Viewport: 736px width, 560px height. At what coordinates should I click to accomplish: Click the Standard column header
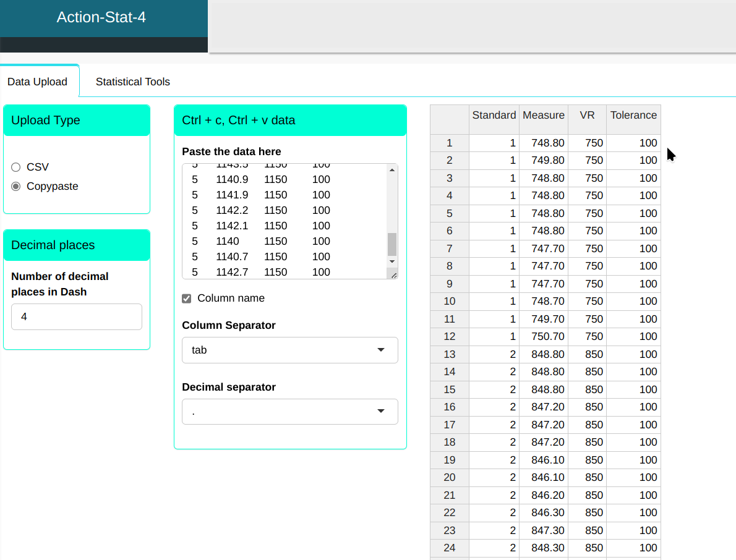point(494,116)
